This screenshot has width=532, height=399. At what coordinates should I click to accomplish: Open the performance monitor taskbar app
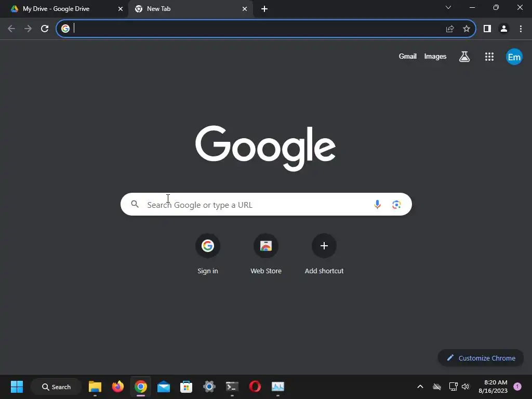click(x=278, y=387)
